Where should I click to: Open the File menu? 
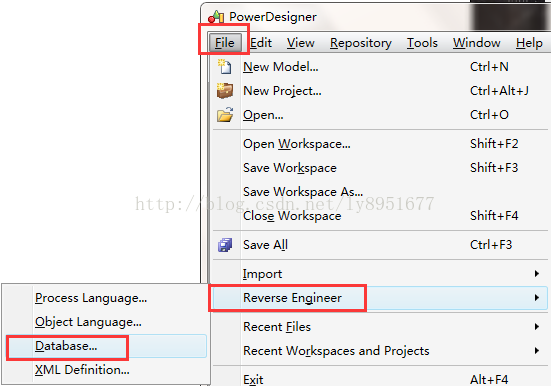tap(225, 43)
